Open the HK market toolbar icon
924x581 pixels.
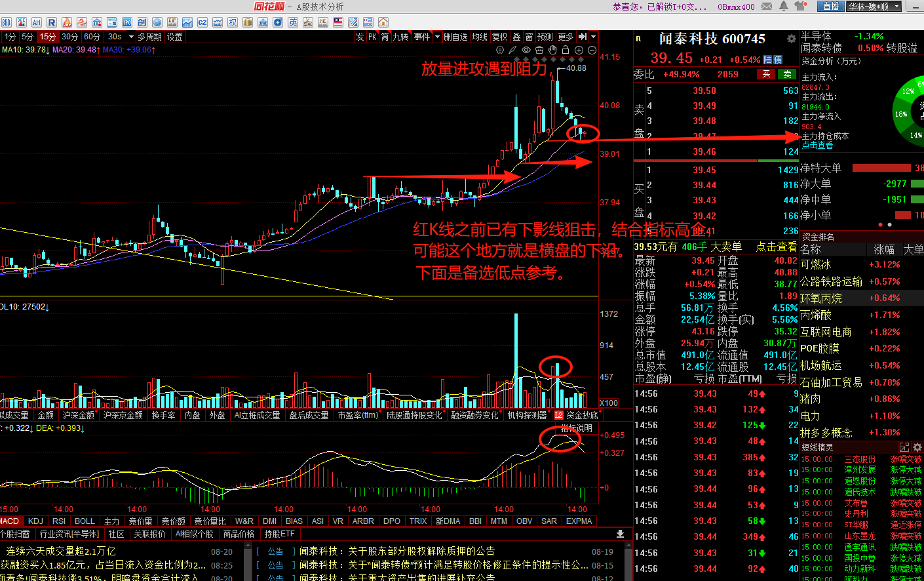[323, 22]
